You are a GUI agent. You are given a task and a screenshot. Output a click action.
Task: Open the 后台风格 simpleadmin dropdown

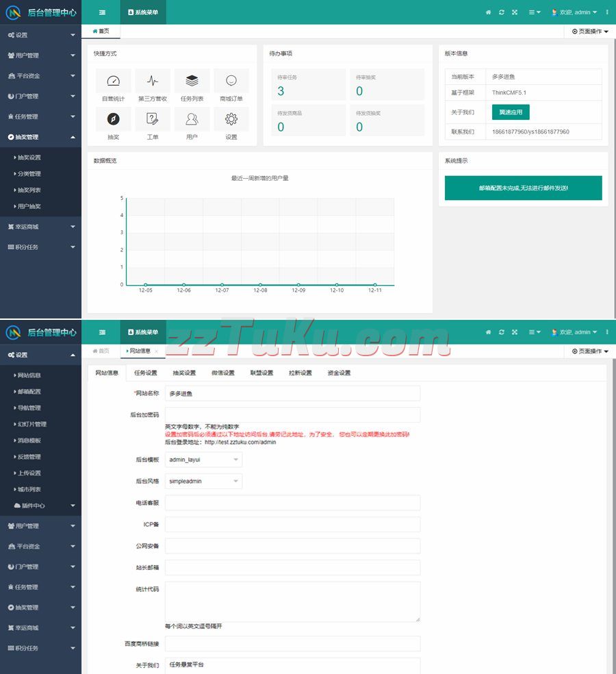[204, 482]
